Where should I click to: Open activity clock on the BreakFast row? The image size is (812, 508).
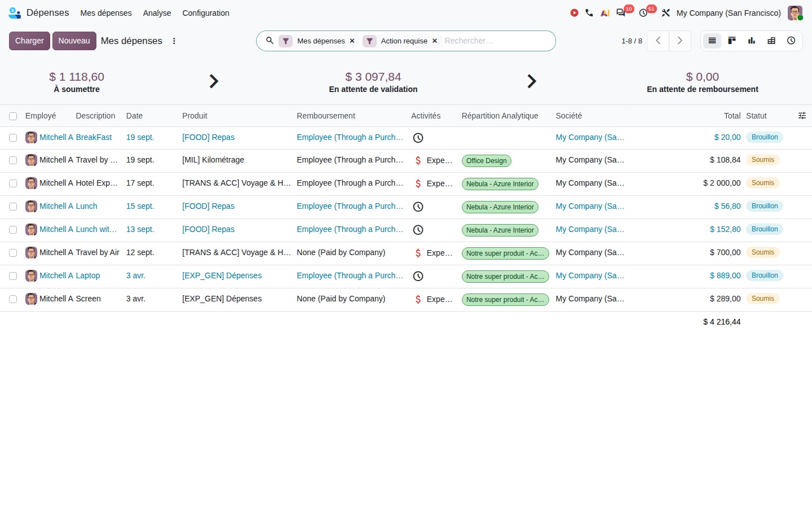[418, 138]
